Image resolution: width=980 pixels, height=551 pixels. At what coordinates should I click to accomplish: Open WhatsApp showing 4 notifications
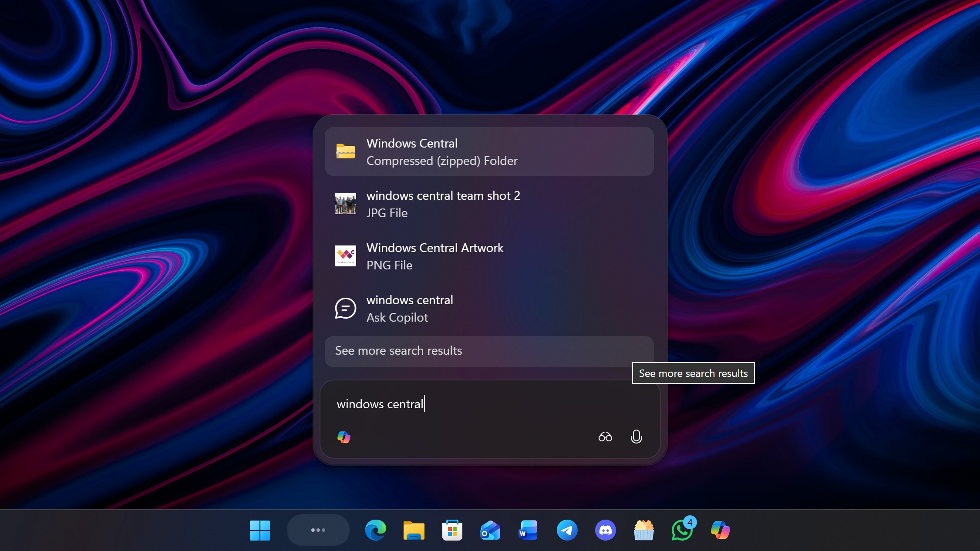(682, 530)
